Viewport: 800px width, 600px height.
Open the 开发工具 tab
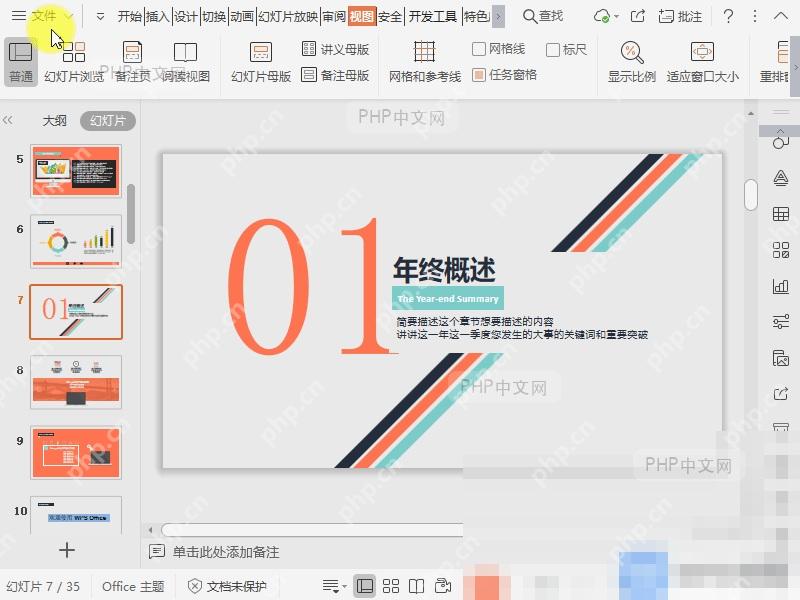point(433,17)
